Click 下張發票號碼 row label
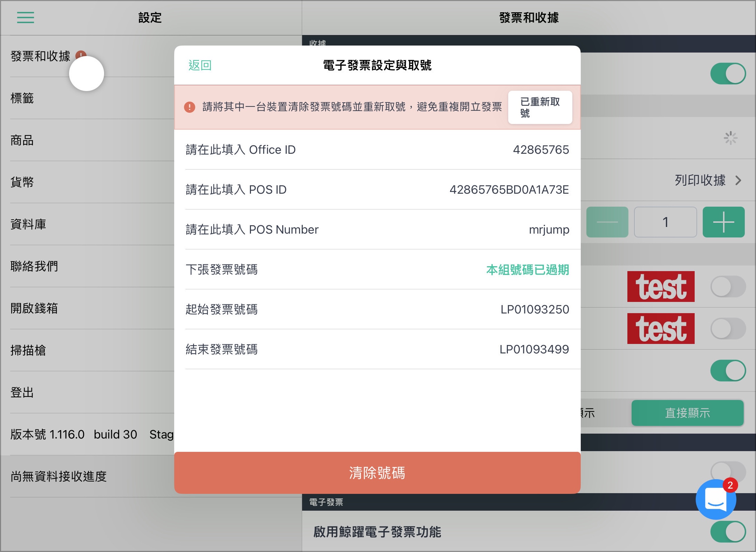The width and height of the screenshot is (756, 552). [x=222, y=269]
